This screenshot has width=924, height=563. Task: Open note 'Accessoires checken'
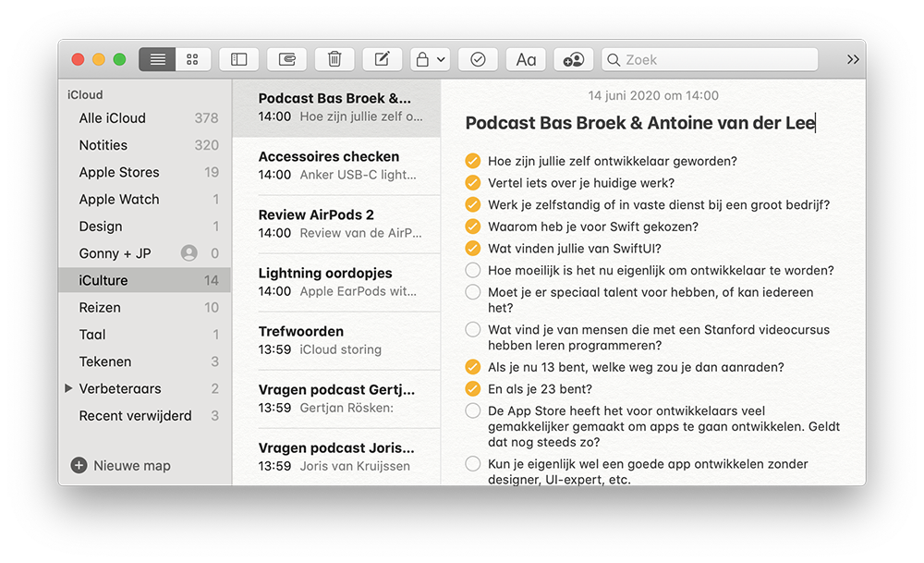coord(336,165)
